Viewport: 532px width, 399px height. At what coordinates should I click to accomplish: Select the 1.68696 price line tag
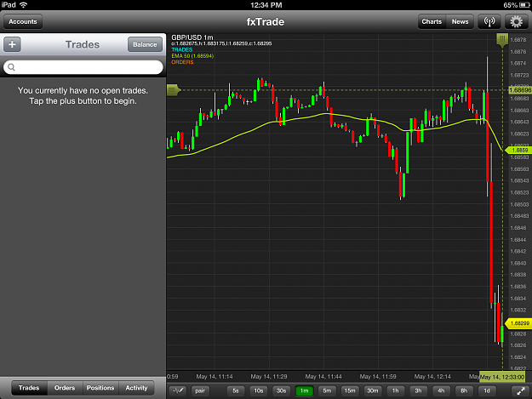[520, 90]
